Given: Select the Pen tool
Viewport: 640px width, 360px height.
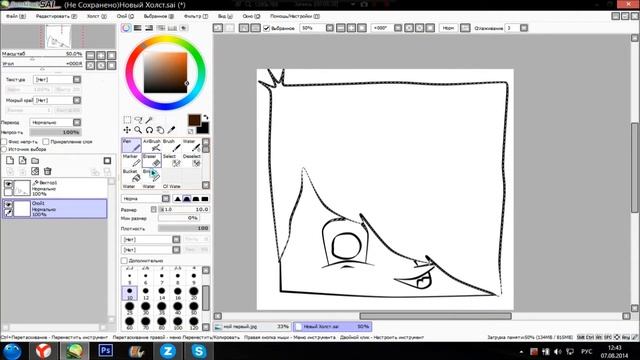Looking at the screenshot, I should 131,145.
